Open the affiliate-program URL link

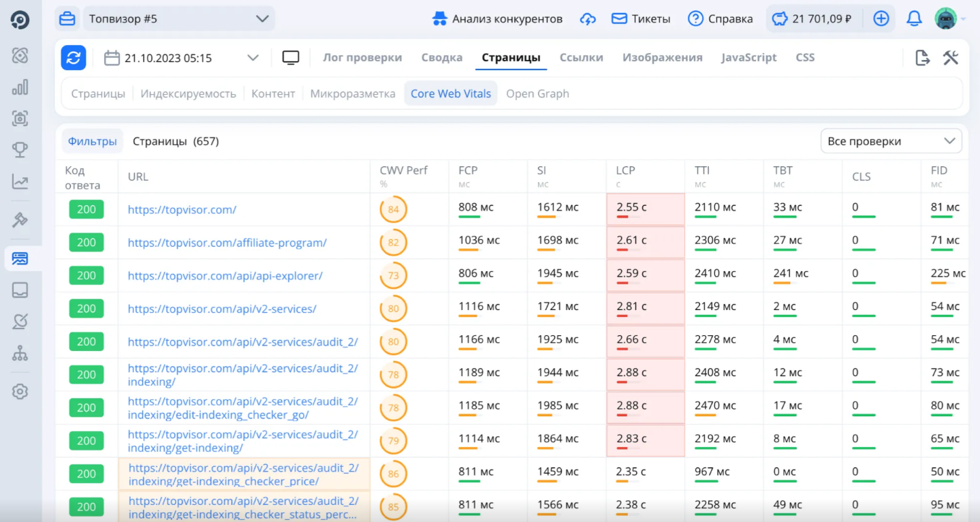coord(227,243)
